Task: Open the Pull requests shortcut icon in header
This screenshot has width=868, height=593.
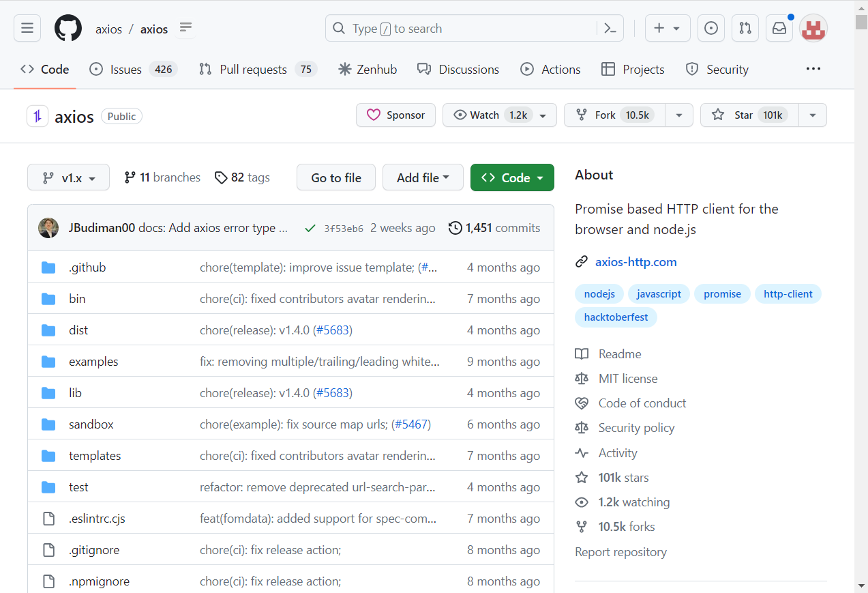Action: (x=745, y=28)
